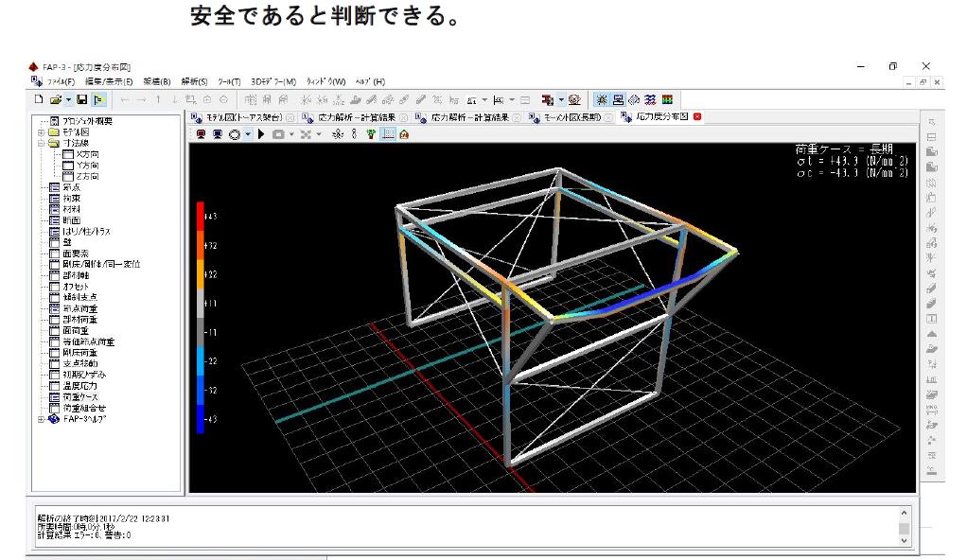
Task: Close the 応力度分布図 tab with red X
Action: 697,117
